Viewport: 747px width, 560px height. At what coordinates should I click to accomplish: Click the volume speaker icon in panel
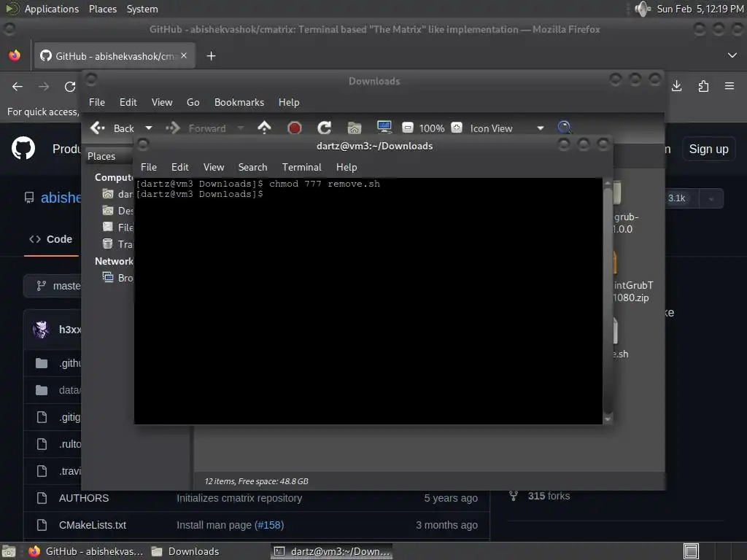coord(642,9)
